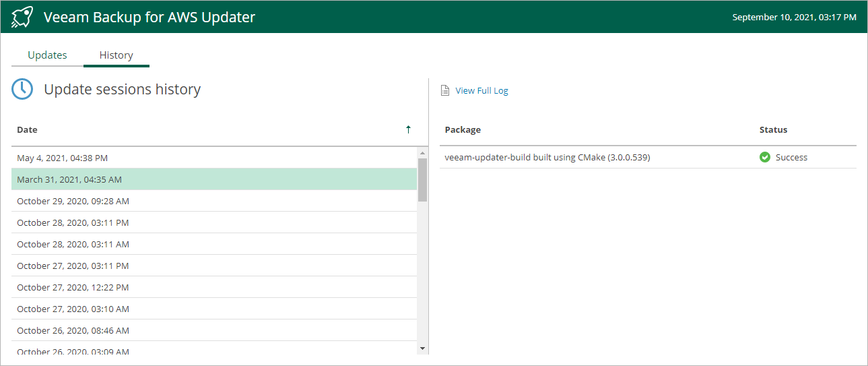Click the document icon next to View Full Log
This screenshot has height=366, width=868.
(444, 91)
